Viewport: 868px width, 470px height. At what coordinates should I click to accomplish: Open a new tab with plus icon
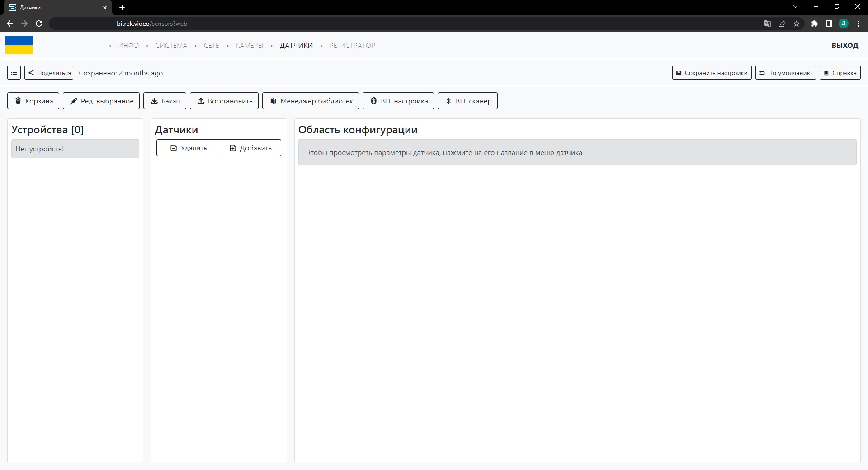[122, 8]
